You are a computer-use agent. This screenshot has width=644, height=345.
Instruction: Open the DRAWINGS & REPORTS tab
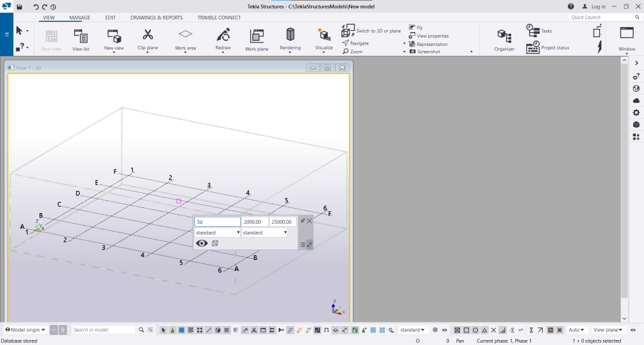point(157,18)
